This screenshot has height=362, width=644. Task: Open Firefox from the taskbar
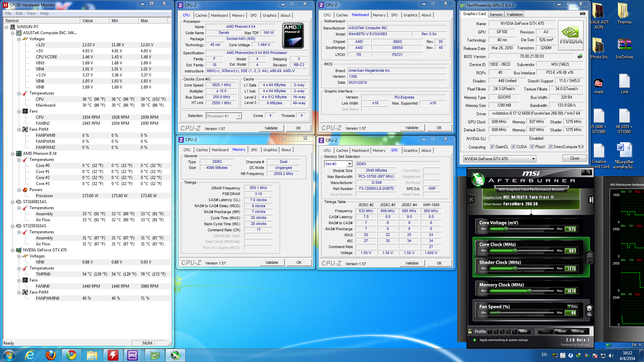(x=51, y=355)
